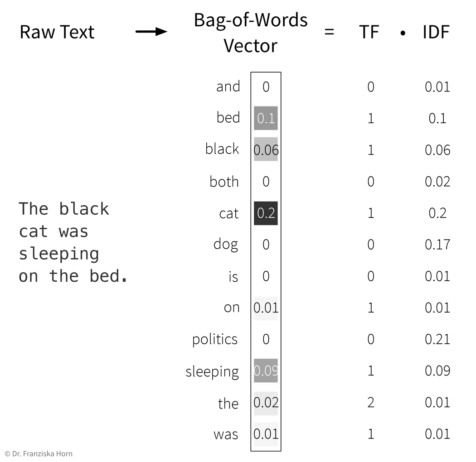Select the gray 0.1 vector cell for bed
The width and height of the screenshot is (476, 462).
pos(266,118)
